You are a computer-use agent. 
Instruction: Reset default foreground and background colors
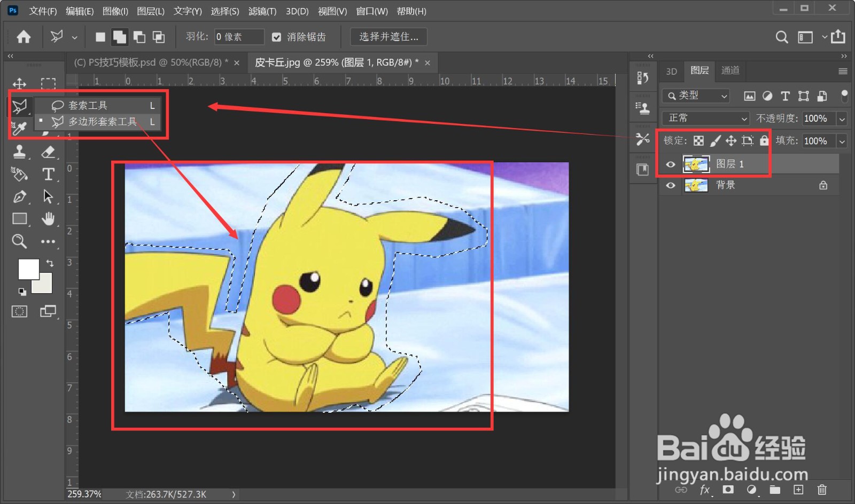tap(22, 292)
